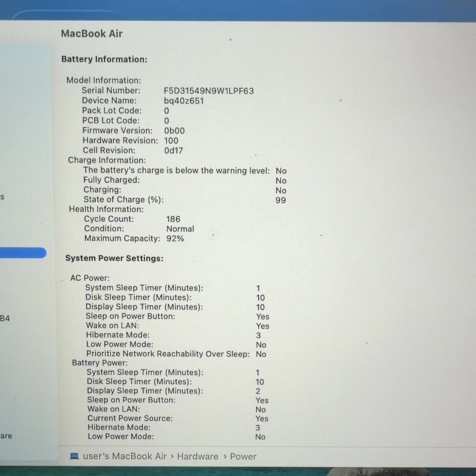Click the "AC Power:" section label

[x=90, y=278]
